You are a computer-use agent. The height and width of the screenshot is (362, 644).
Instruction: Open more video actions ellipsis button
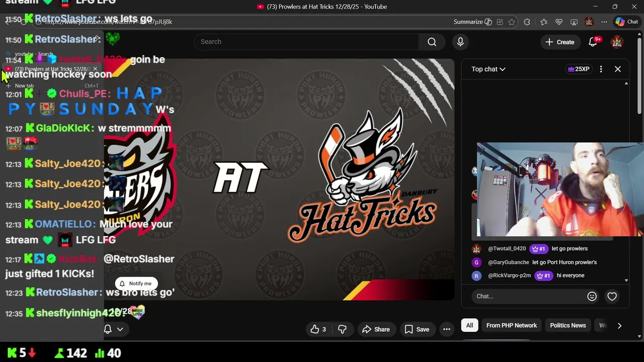point(446,329)
